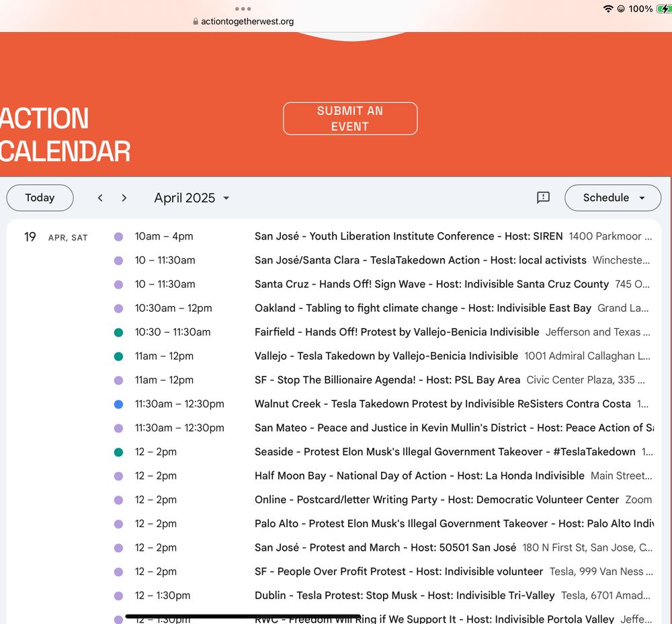Open the Schedule view dropdown
This screenshot has width=672, height=624.
click(612, 198)
